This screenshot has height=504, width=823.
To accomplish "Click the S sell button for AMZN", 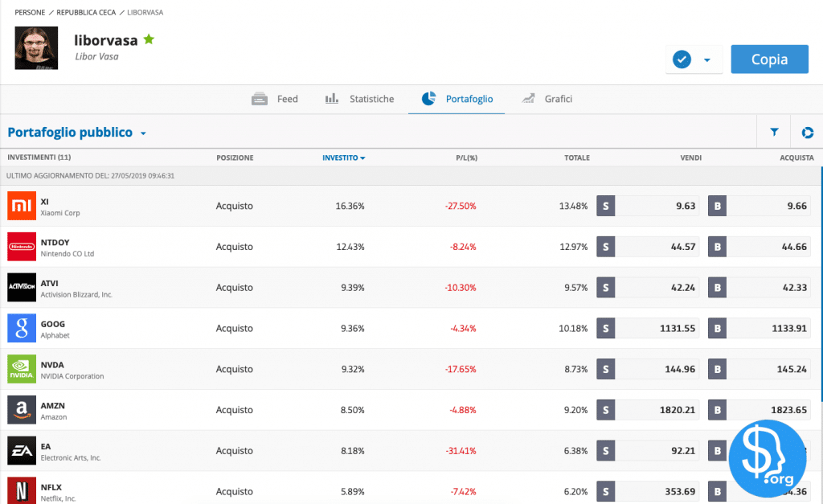I will pyautogui.click(x=606, y=410).
